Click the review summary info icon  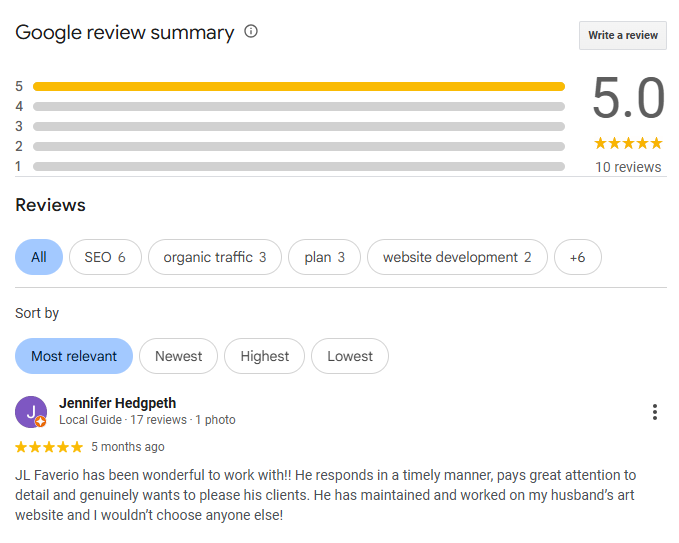251,32
